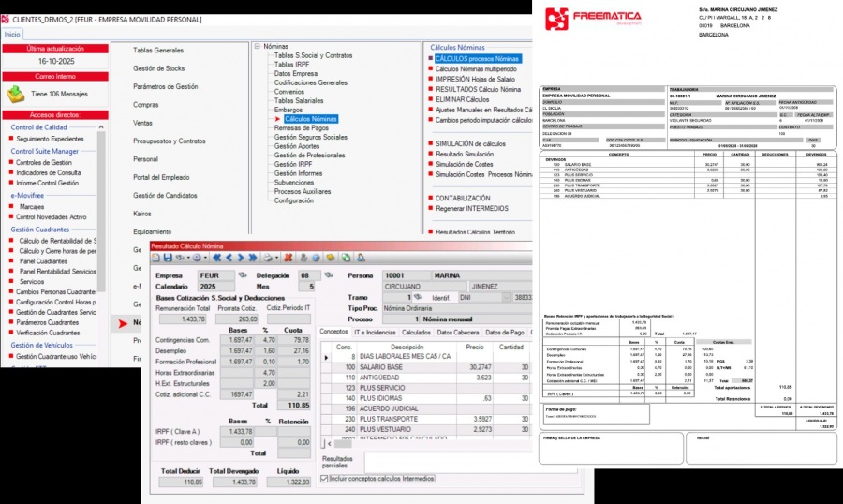
Task: Click the red X delete icon
Action: click(288, 257)
